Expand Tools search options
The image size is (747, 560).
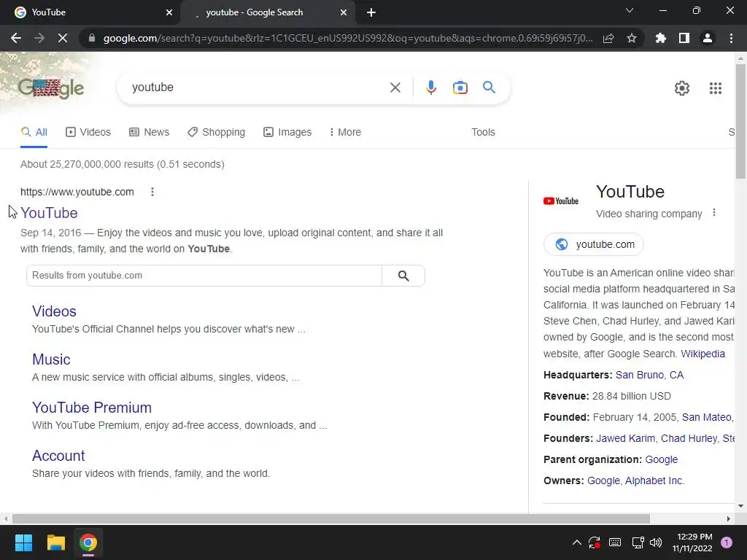pyautogui.click(x=483, y=132)
